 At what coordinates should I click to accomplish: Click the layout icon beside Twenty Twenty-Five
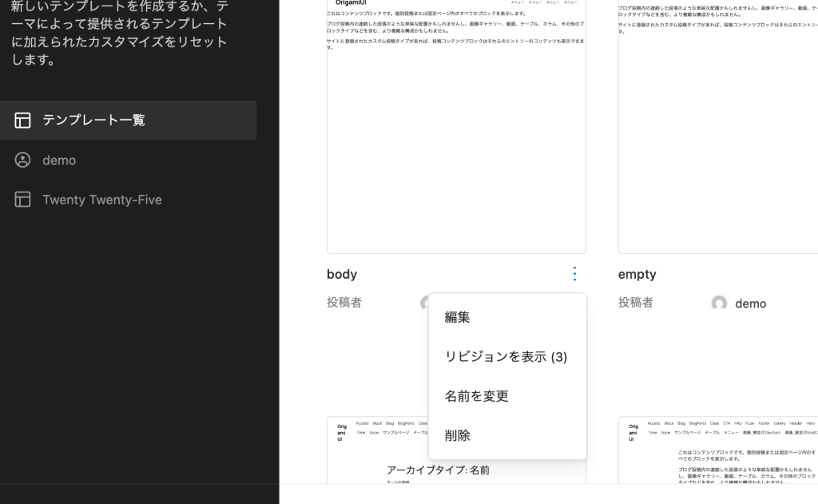click(x=22, y=200)
